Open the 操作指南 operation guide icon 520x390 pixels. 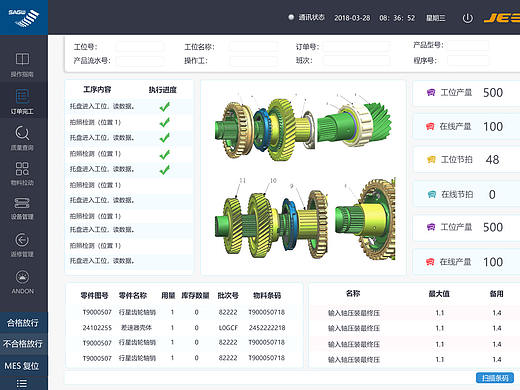click(x=22, y=59)
